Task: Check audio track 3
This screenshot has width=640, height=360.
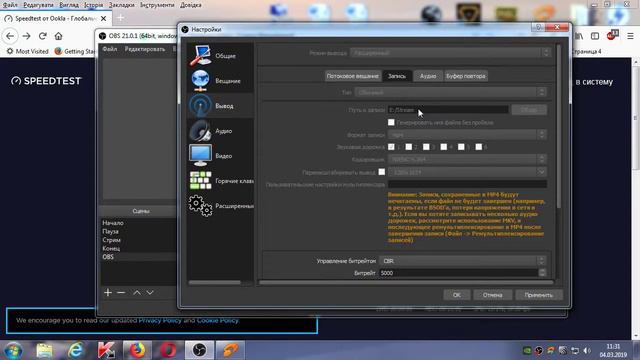Action: click(426, 147)
